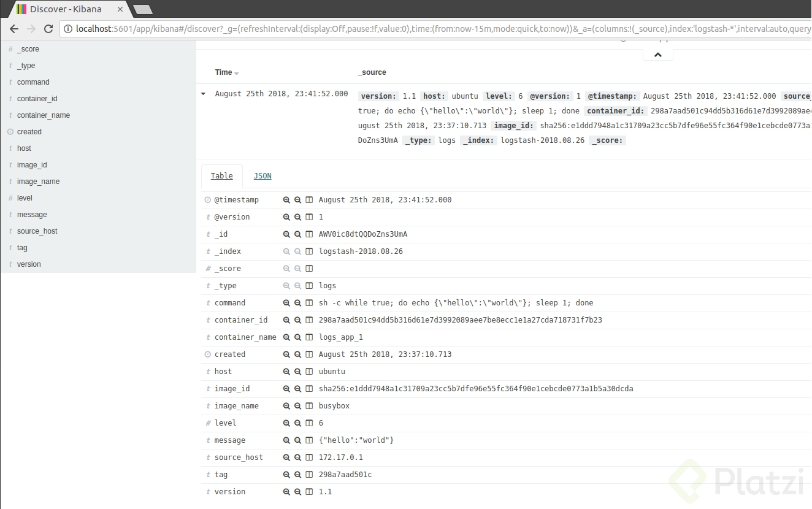Sort by the Time column arrow

(237, 73)
